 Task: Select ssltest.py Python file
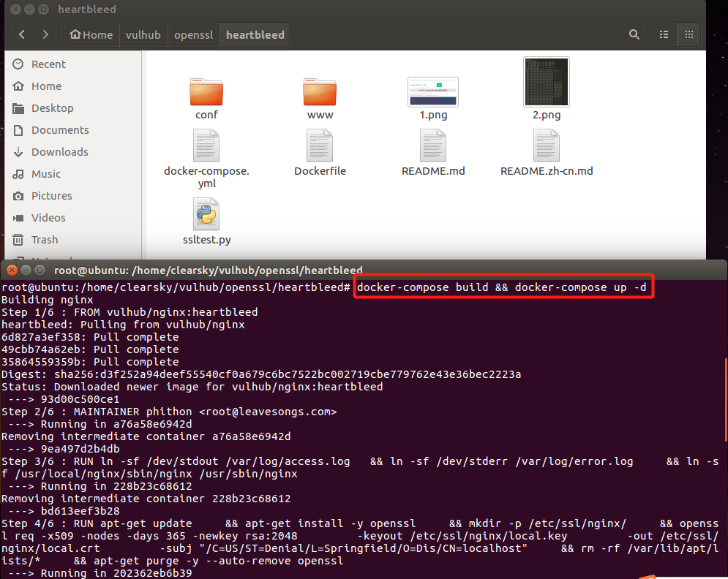[x=206, y=222]
